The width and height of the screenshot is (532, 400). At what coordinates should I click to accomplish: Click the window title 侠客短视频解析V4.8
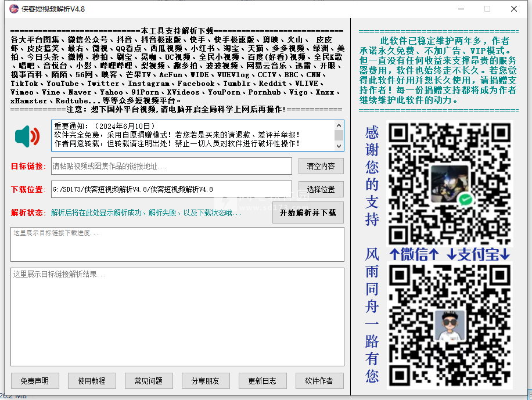pyautogui.click(x=53, y=9)
